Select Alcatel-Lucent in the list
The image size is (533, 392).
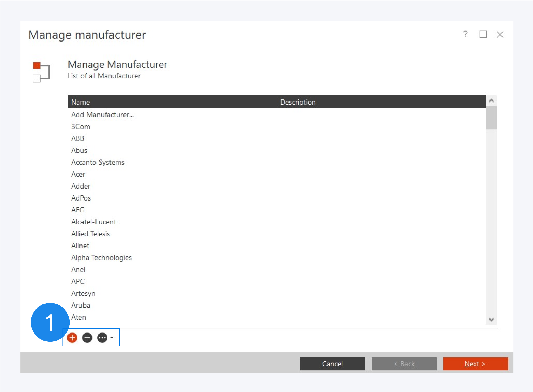[x=94, y=222]
